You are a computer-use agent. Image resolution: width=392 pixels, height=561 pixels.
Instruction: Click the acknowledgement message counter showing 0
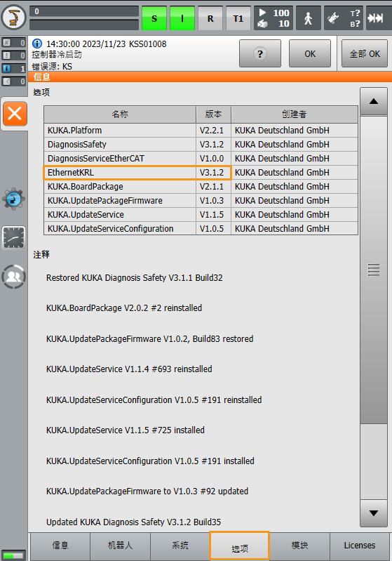(13, 43)
